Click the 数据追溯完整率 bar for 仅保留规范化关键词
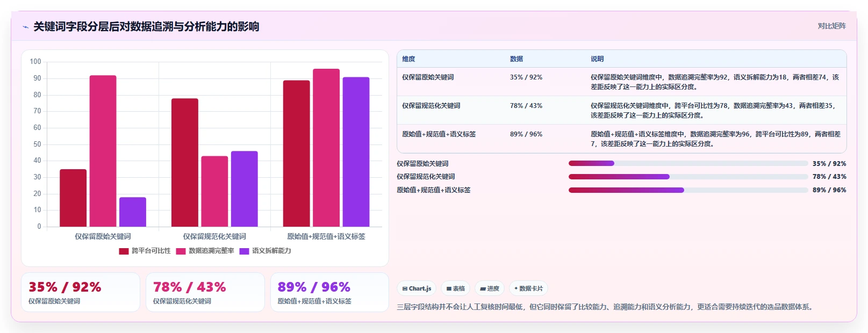 [214, 191]
